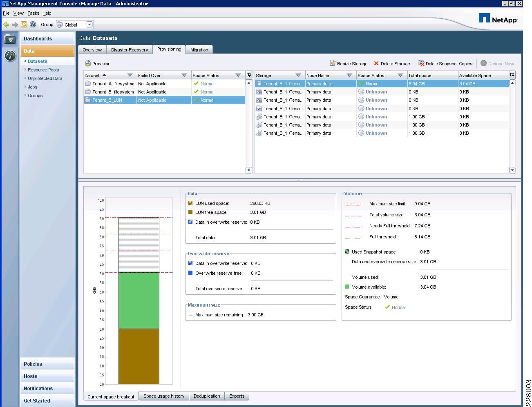Click the column chooser icon on the Storage table
Viewport: 532px width, 407px height.
pyautogui.click(x=512, y=75)
